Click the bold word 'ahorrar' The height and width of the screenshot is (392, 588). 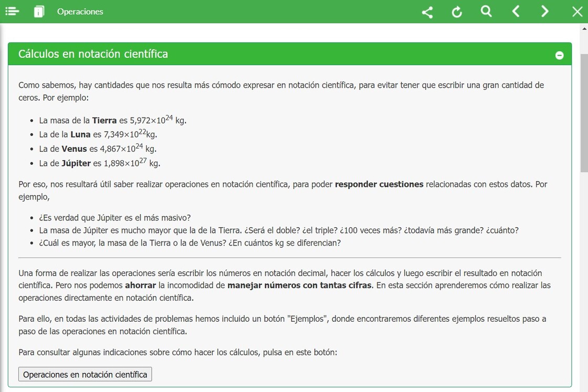point(140,285)
